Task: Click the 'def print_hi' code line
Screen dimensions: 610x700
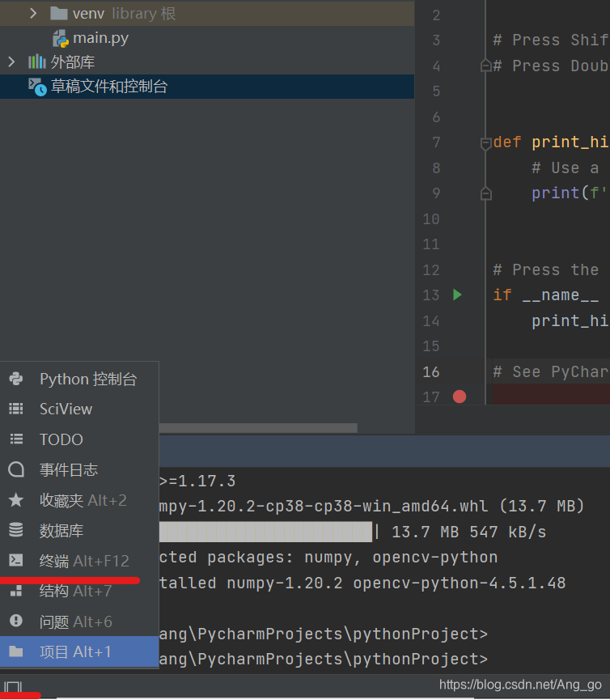Action: coord(551,142)
